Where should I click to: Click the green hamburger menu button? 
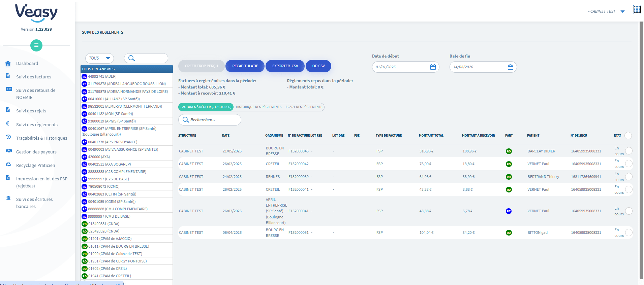36,45
